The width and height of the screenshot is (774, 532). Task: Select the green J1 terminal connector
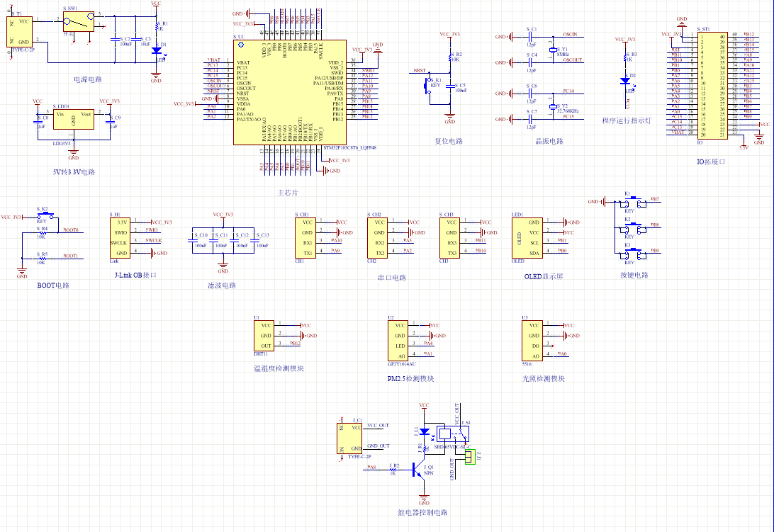coord(469,456)
